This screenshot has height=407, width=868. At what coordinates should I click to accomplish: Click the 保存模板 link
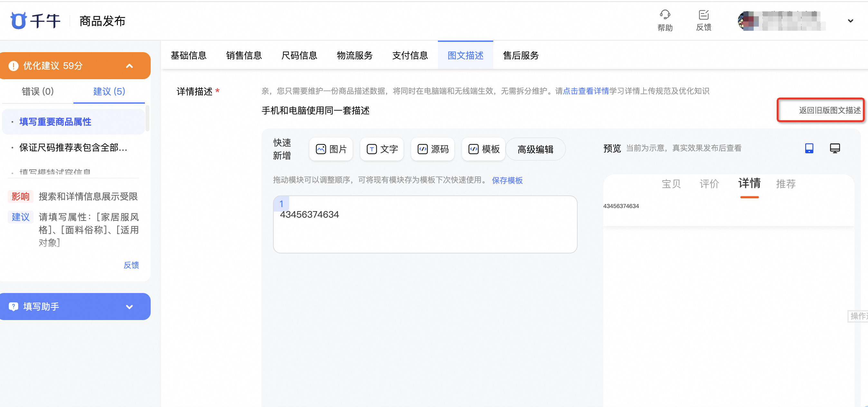(507, 180)
